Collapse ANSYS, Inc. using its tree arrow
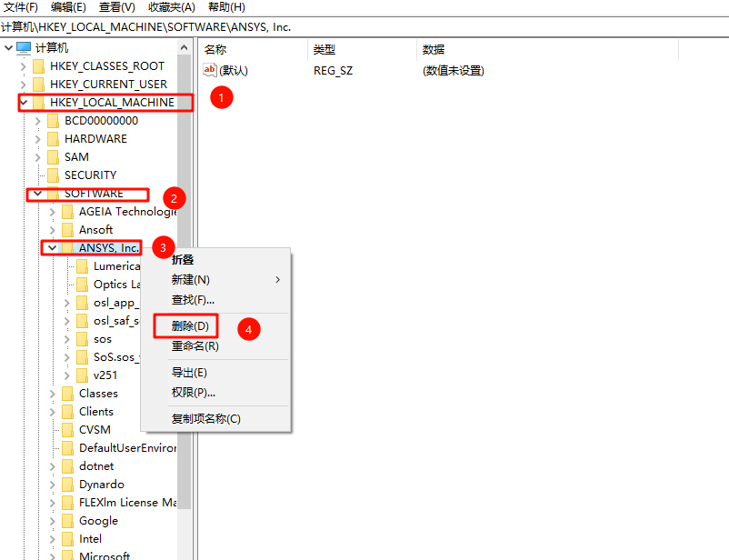This screenshot has width=729, height=560. pos(53,247)
